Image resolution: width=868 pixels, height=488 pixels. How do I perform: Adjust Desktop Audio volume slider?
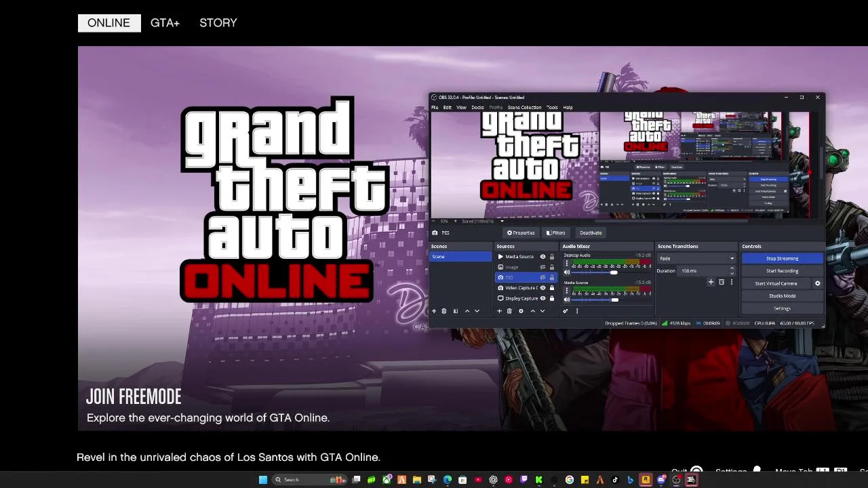614,272
